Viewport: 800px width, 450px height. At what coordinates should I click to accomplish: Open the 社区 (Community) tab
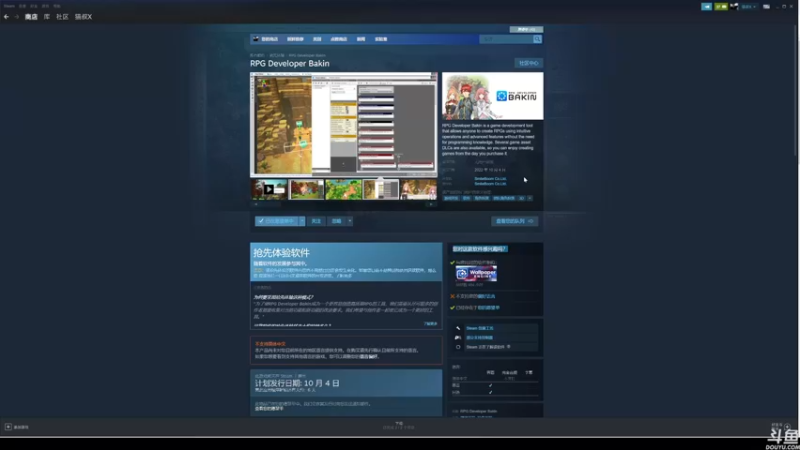coord(62,17)
